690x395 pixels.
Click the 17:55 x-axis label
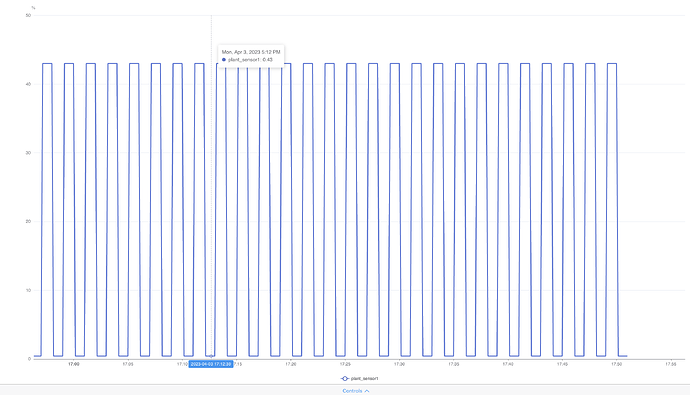(671, 364)
